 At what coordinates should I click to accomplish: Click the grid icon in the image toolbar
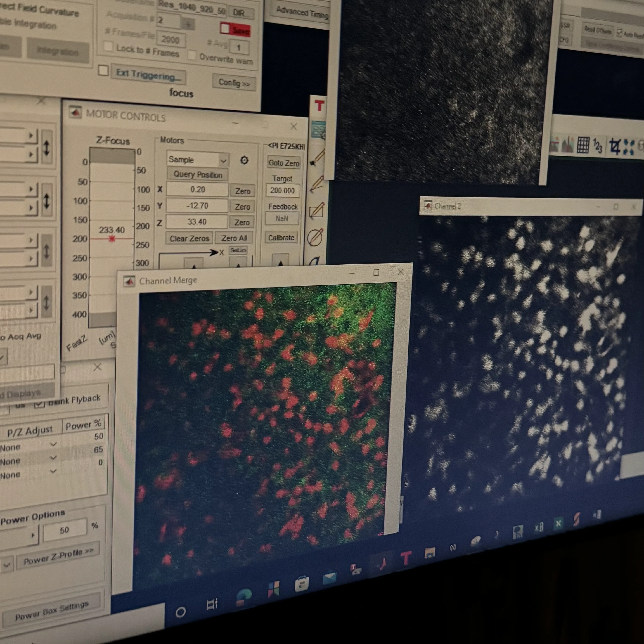pyautogui.click(x=583, y=145)
